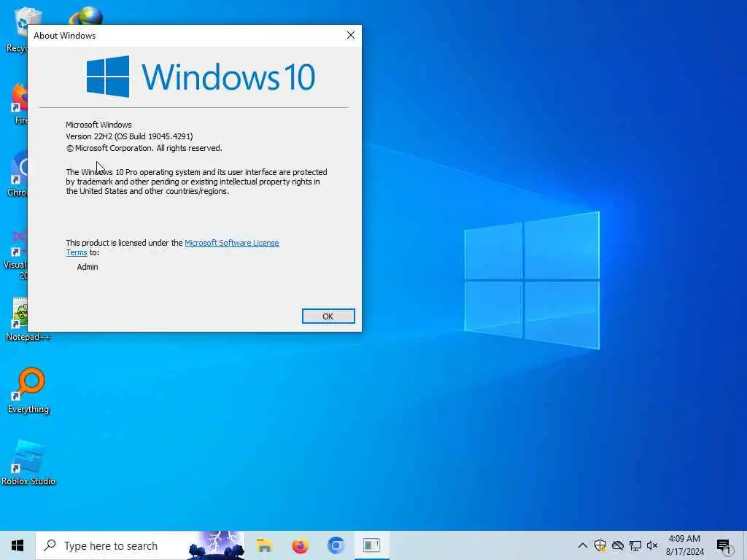Screen dimensions: 747x560
Task: Select the Roblox Studio desktop shortcut
Action: (x=28, y=463)
